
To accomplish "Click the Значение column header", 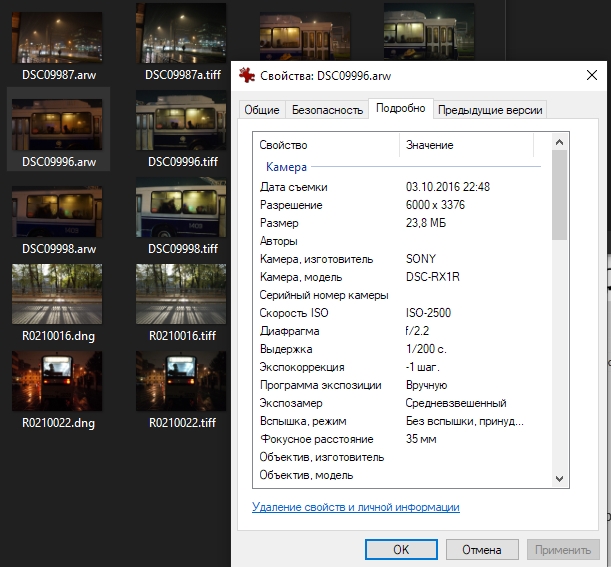I will coord(466,145).
